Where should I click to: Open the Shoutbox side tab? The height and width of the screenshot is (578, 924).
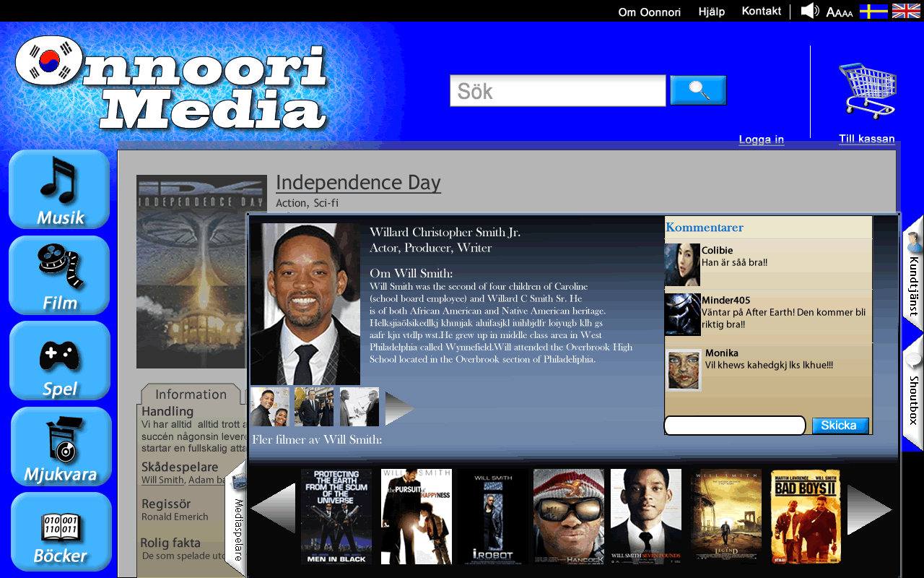click(913, 394)
